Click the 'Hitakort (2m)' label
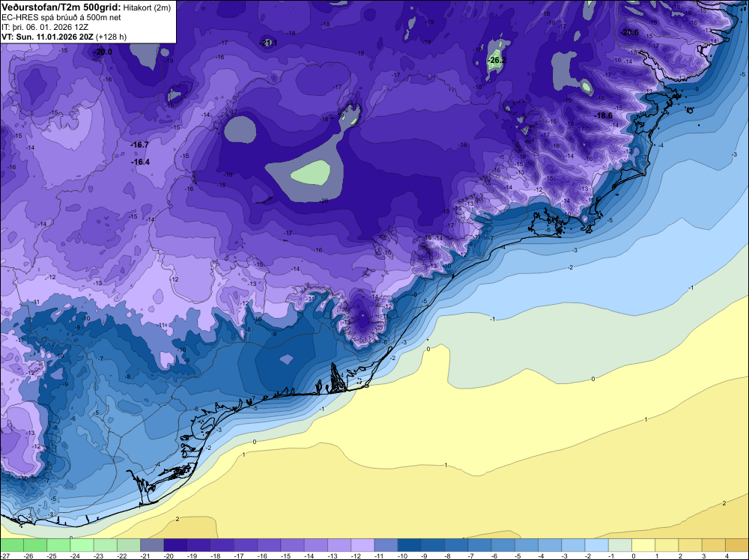This screenshot has width=749, height=560. [x=147, y=7]
